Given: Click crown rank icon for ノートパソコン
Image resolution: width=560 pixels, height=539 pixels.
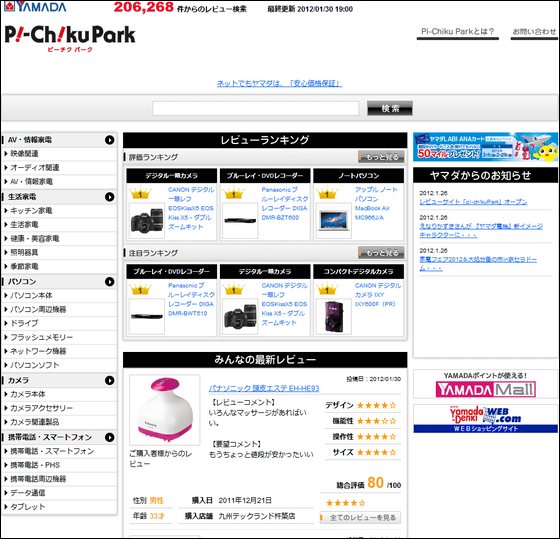Looking at the screenshot, I should click(326, 193).
